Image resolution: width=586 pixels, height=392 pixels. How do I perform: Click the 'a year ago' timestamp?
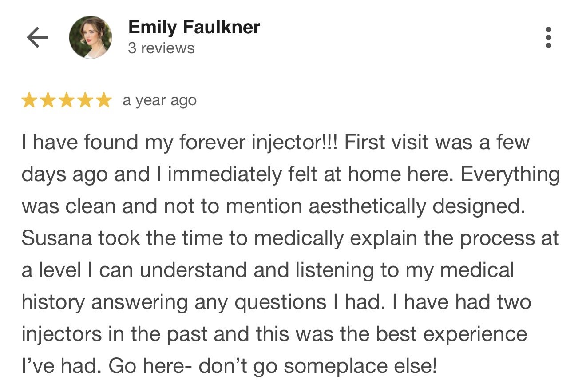[x=159, y=101]
